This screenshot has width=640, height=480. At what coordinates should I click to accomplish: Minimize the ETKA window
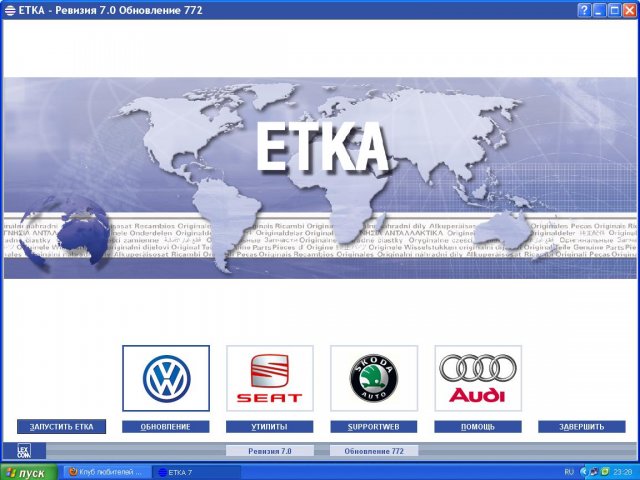tap(599, 10)
